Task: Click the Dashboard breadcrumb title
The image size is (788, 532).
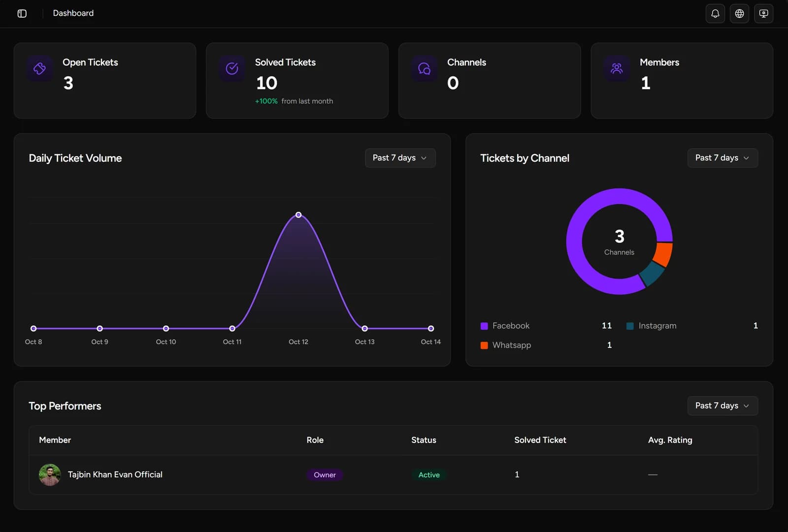Action: (73, 13)
